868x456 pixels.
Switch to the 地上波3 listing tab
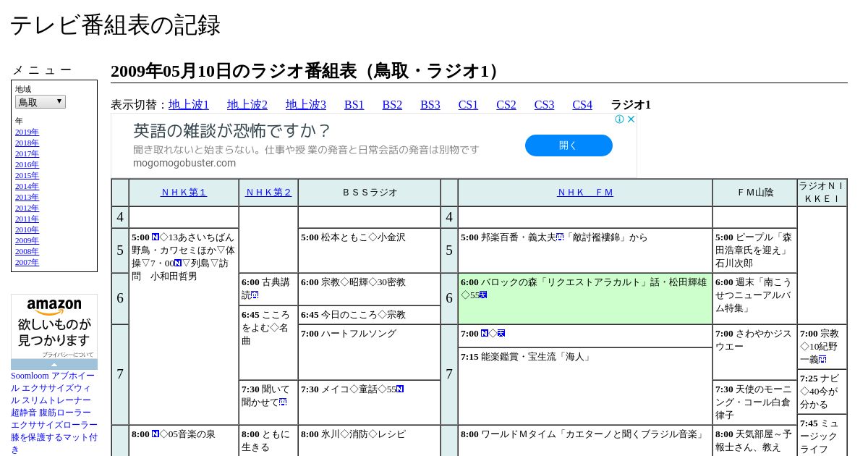(306, 105)
